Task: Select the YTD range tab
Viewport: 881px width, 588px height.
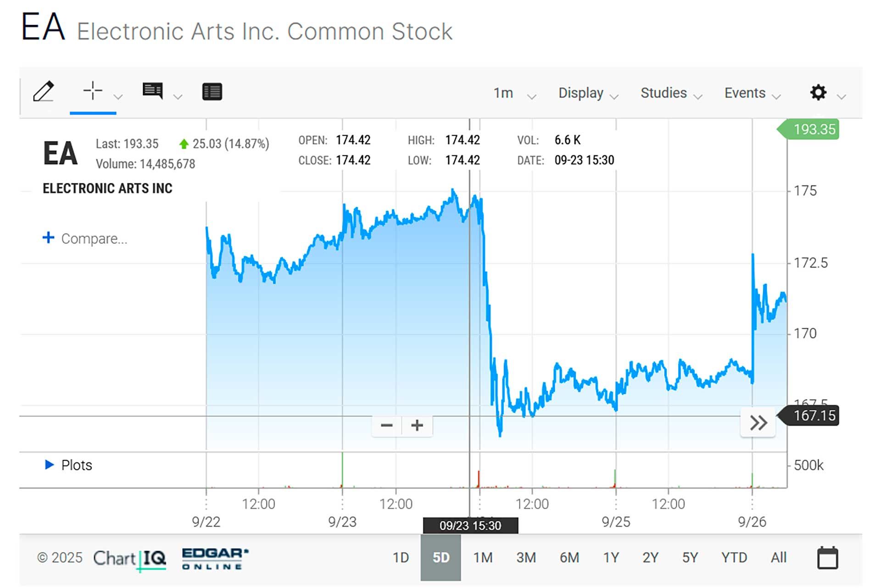Action: click(734, 558)
